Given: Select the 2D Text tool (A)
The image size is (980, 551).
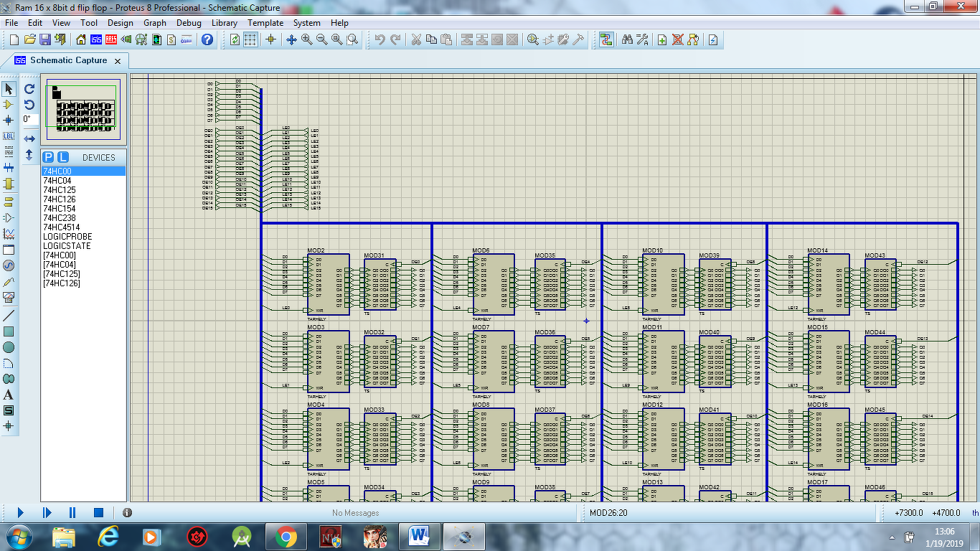Looking at the screenshot, I should [x=9, y=395].
